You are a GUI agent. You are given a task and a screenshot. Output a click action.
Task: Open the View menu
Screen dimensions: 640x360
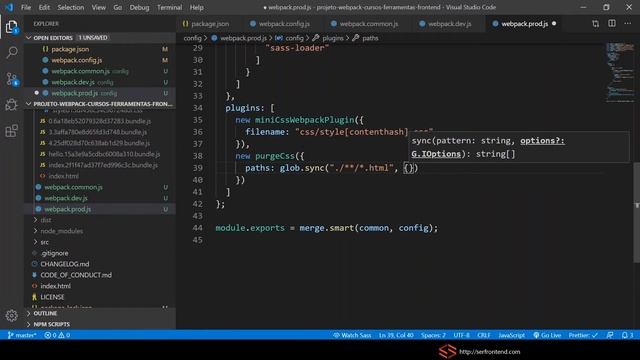coord(98,7)
